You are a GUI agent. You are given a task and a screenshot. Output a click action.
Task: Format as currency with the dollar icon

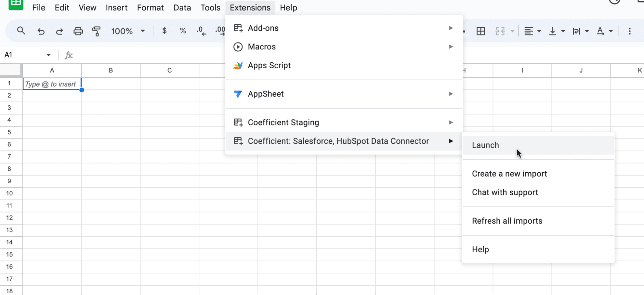click(x=164, y=31)
